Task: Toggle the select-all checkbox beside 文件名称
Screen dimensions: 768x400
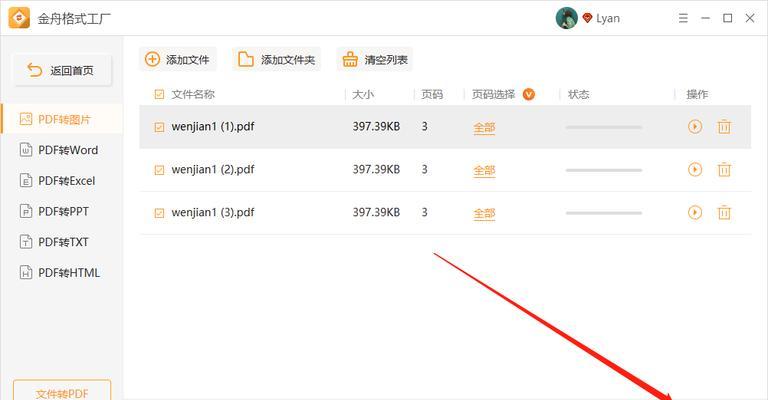Action: click(x=159, y=94)
